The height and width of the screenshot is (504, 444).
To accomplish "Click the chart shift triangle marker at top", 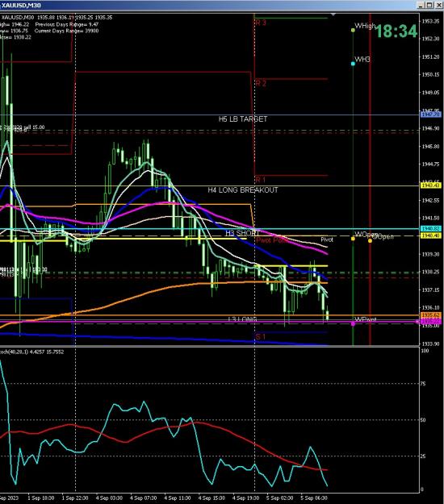I will click(333, 15).
